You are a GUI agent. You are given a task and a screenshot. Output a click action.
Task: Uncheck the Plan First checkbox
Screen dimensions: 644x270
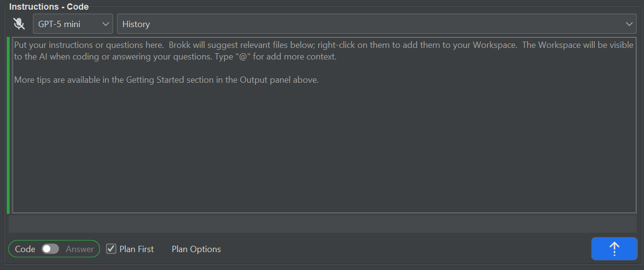[111, 249]
